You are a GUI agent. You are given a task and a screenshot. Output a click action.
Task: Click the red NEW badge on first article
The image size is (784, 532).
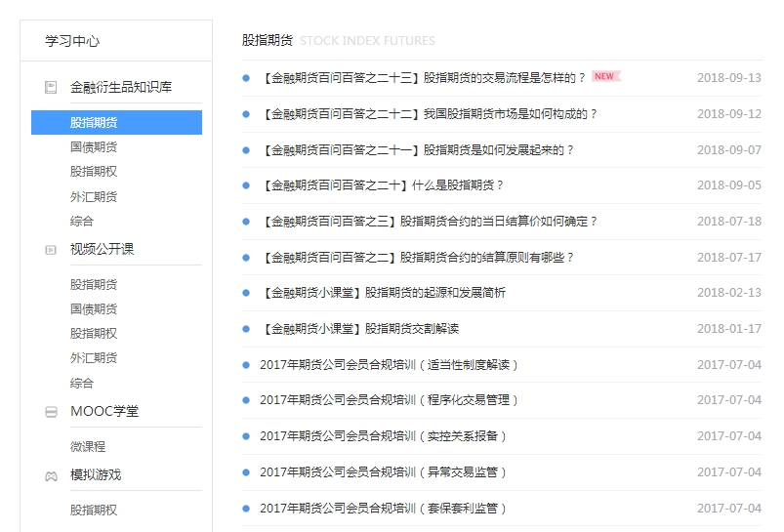click(x=605, y=76)
